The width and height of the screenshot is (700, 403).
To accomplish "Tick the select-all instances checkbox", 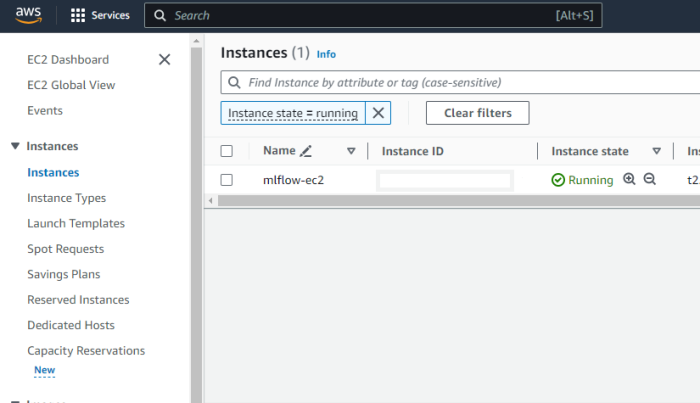I will [x=227, y=151].
